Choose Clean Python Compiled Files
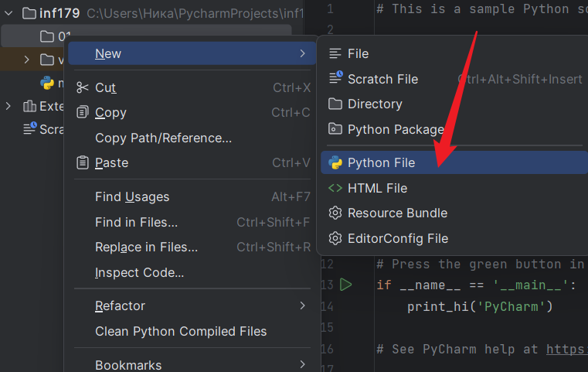 click(181, 331)
